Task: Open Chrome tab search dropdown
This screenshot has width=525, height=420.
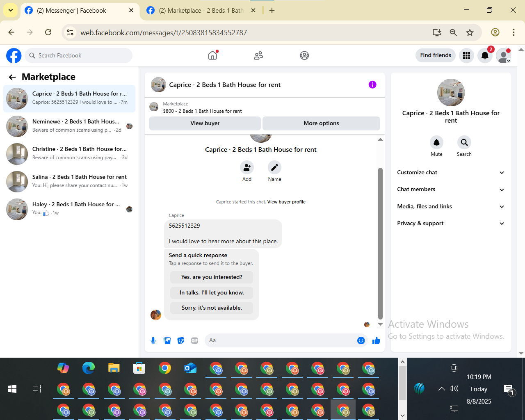Action: (11, 10)
